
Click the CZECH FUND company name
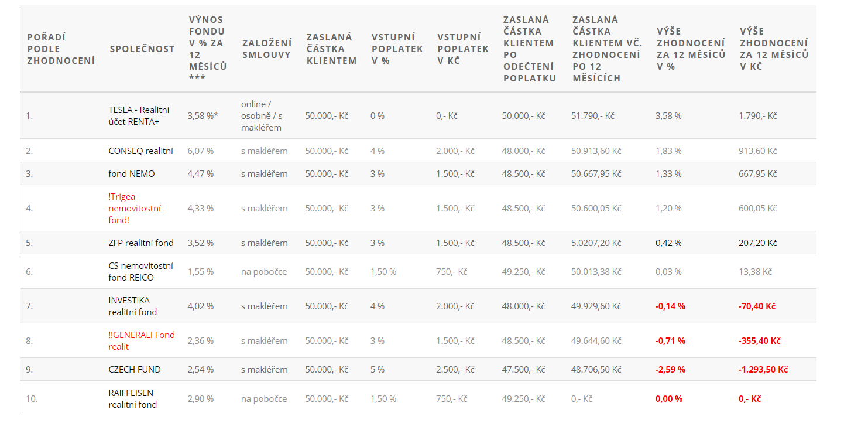click(x=135, y=369)
